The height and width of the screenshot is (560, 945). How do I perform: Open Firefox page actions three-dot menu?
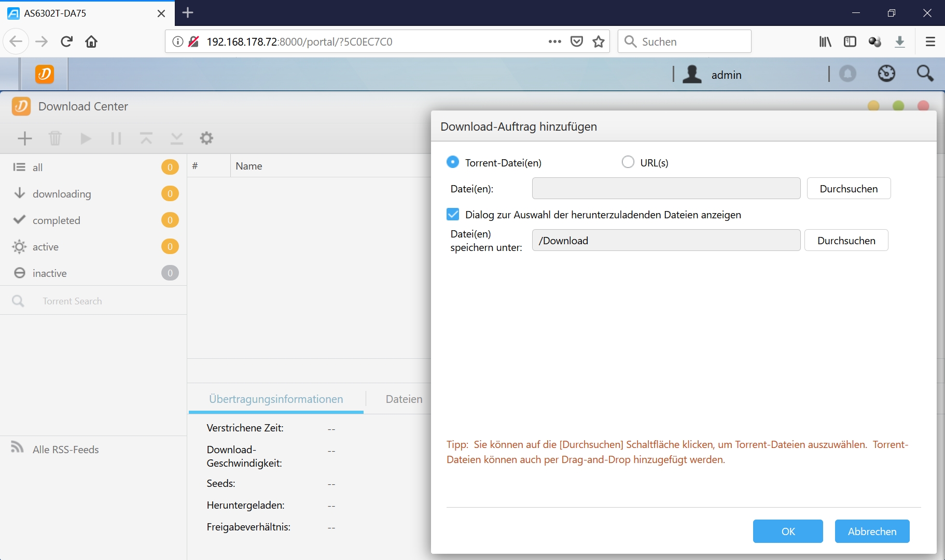tap(554, 41)
